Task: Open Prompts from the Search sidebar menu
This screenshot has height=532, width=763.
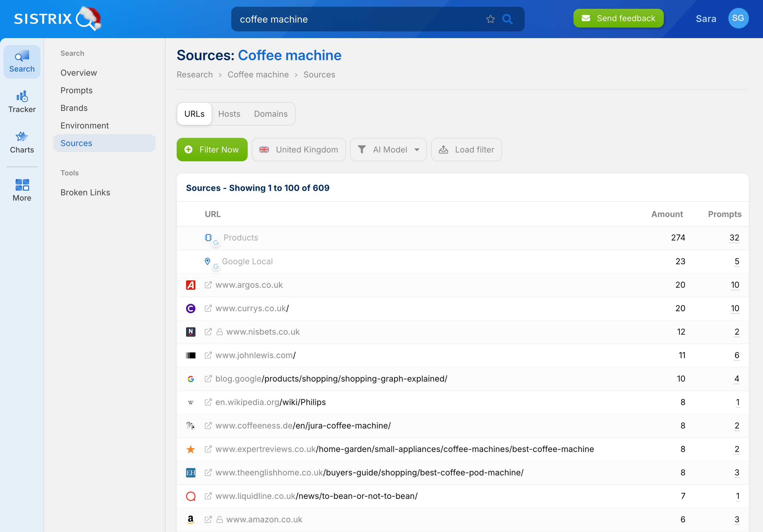Action: coord(76,90)
